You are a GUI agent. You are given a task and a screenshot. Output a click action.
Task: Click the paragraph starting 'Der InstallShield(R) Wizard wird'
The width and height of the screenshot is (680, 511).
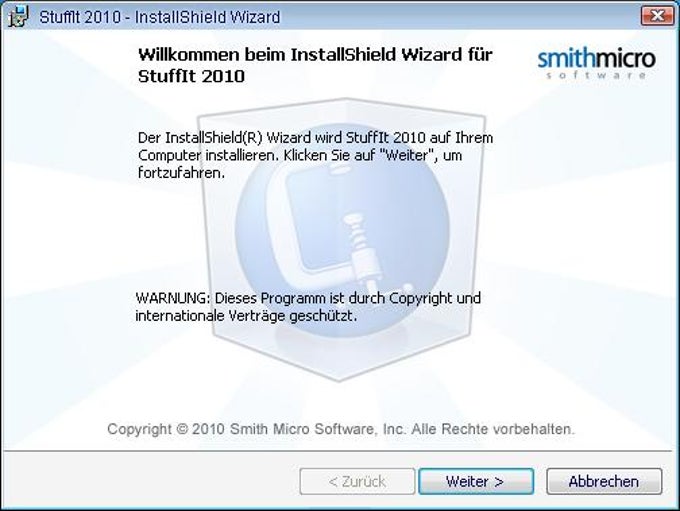click(x=315, y=155)
